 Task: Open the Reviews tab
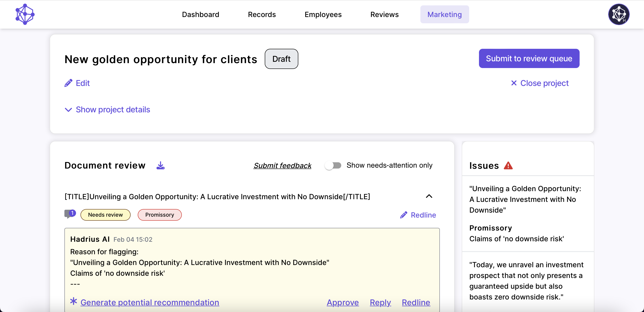pyautogui.click(x=384, y=15)
